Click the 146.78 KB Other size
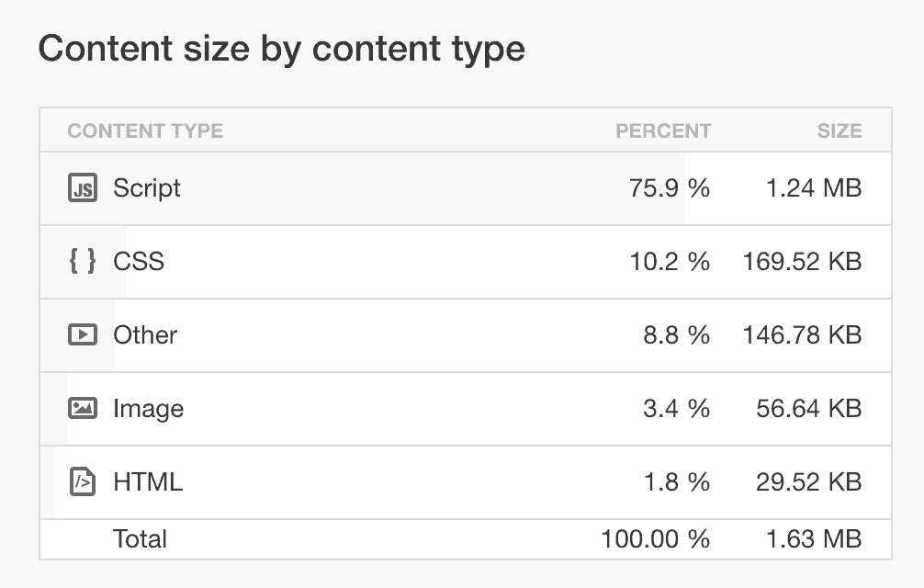924x588 pixels. tap(802, 335)
